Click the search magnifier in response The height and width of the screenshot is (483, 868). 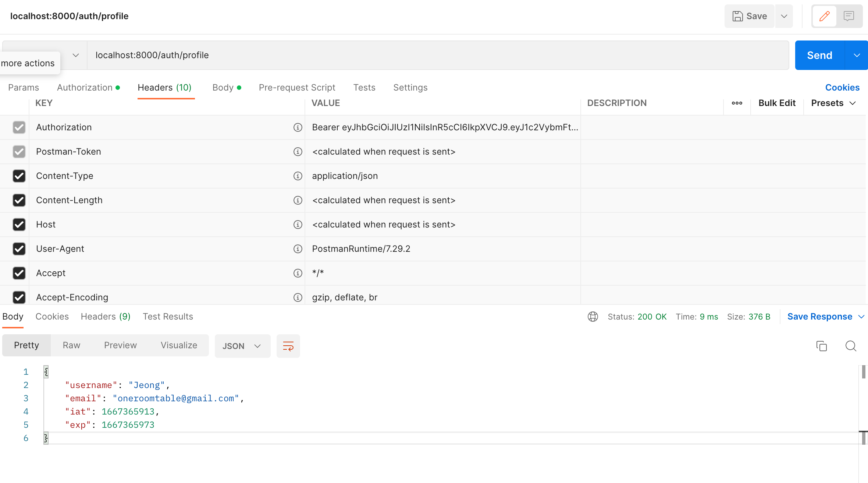(850, 346)
